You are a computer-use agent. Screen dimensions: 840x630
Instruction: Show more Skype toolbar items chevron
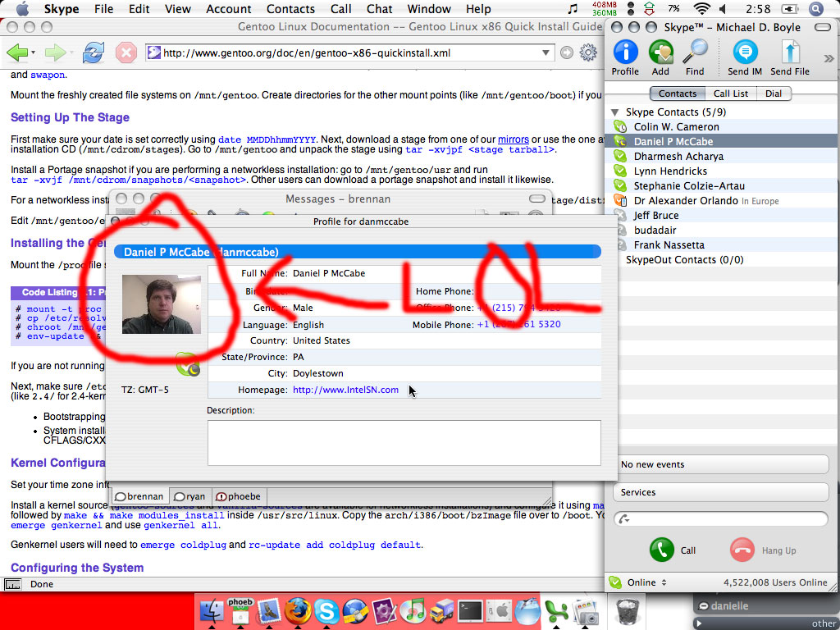click(829, 58)
